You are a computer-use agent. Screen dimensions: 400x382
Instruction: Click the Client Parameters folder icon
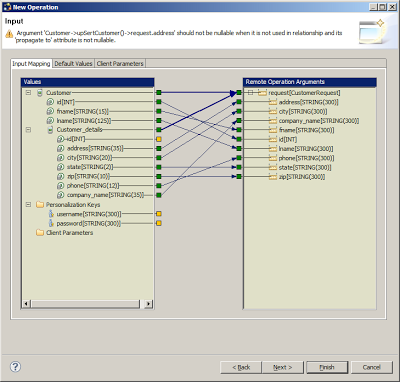pos(40,232)
